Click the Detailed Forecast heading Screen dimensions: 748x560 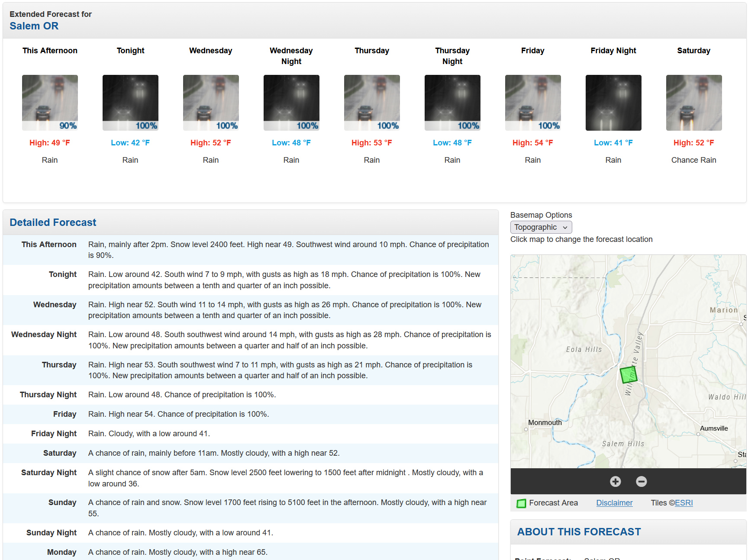click(53, 222)
